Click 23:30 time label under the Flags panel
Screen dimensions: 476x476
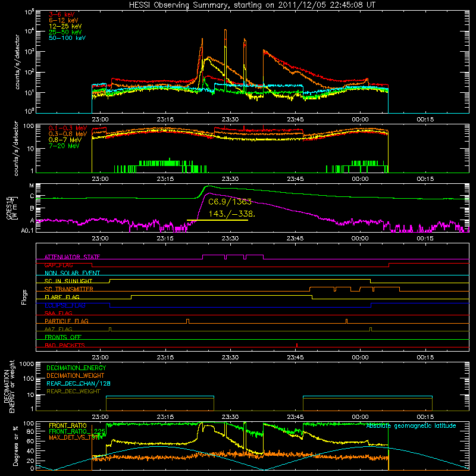click(x=230, y=358)
